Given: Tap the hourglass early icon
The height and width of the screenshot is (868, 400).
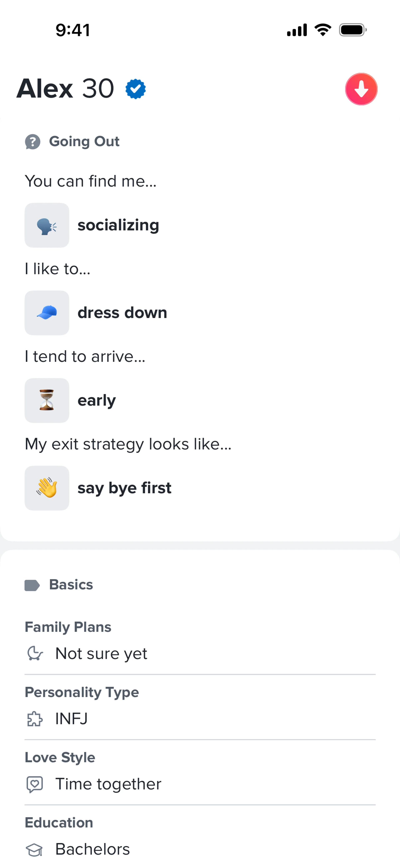Looking at the screenshot, I should pyautogui.click(x=47, y=400).
